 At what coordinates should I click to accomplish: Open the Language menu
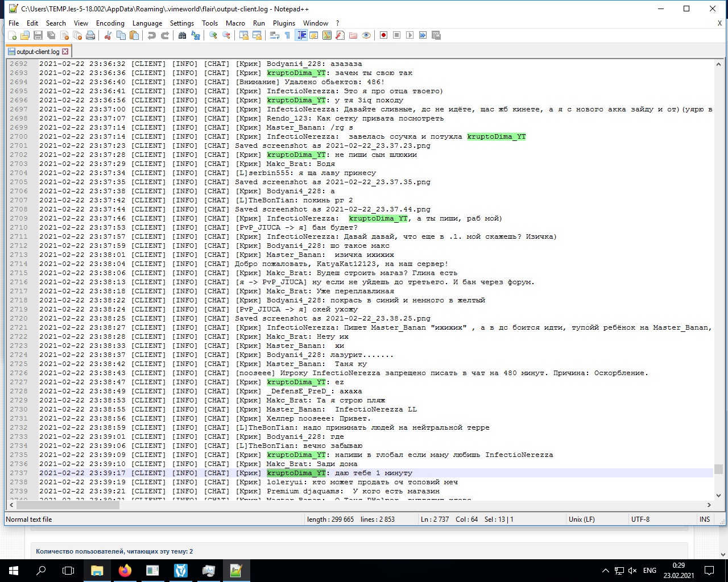[x=147, y=23]
